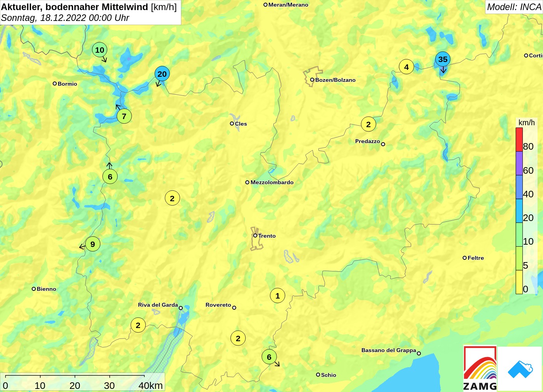This screenshot has width=543, height=392.
Task: Select the station marker showing 1
Action: [277, 296]
